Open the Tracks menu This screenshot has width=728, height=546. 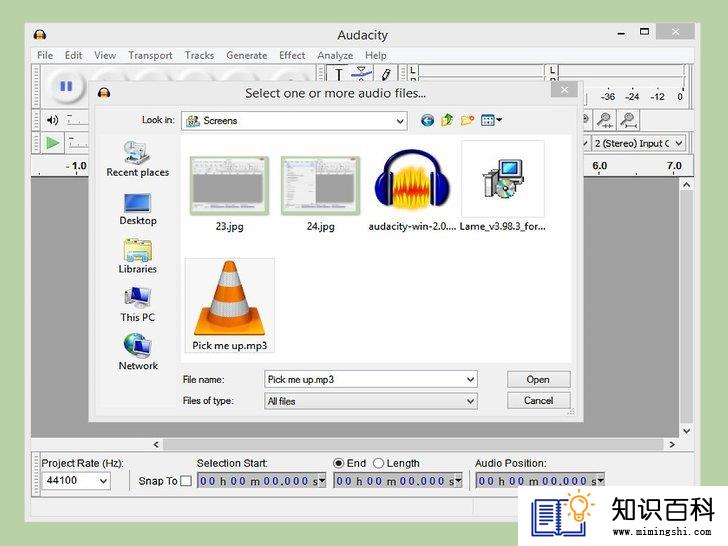[x=199, y=55]
